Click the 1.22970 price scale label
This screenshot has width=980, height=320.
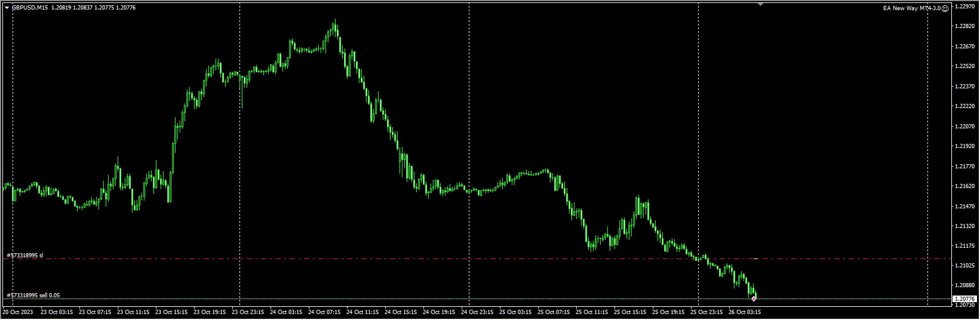[x=965, y=6]
